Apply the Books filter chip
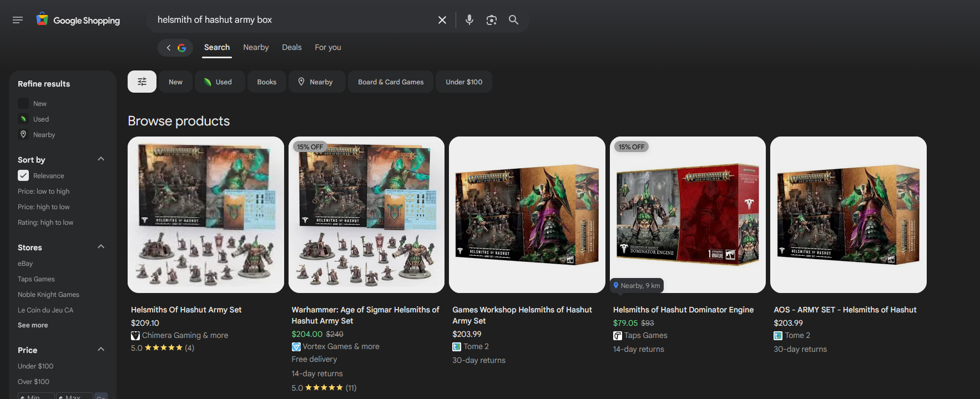This screenshot has height=399, width=980. (266, 82)
